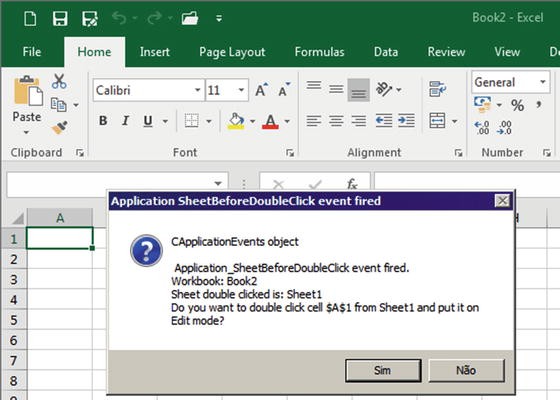
Task: Apply Percent Style number format
Action: pyautogui.click(x=517, y=105)
